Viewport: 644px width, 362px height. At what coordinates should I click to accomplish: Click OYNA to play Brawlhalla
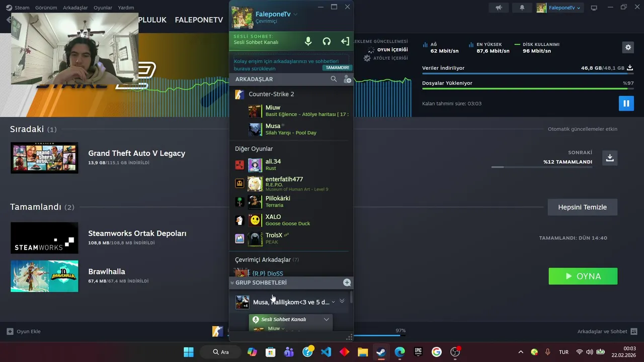(583, 276)
